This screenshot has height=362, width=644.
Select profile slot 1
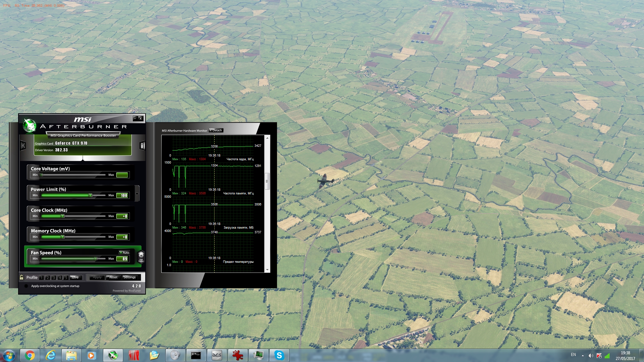(42, 278)
